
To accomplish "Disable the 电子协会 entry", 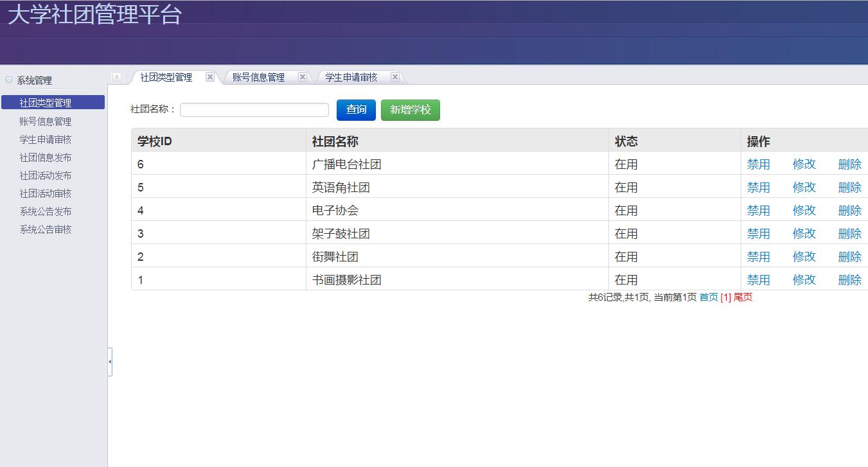I will pos(758,211).
